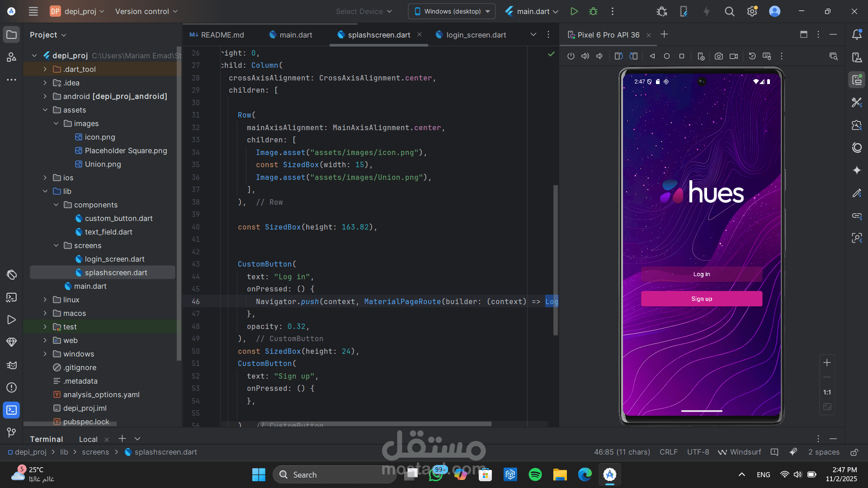The width and height of the screenshot is (868, 488).
Task: Add a new running device tab
Action: (x=664, y=34)
